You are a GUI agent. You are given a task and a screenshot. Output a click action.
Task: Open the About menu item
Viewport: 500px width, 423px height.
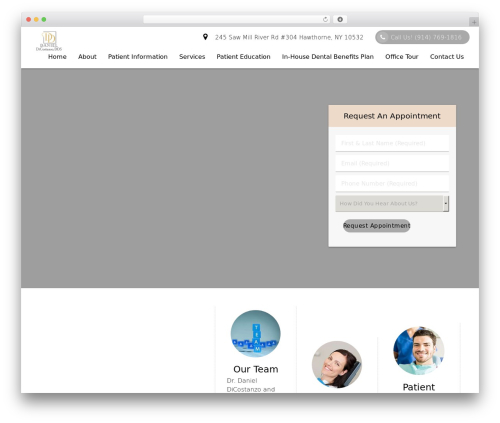tap(87, 57)
